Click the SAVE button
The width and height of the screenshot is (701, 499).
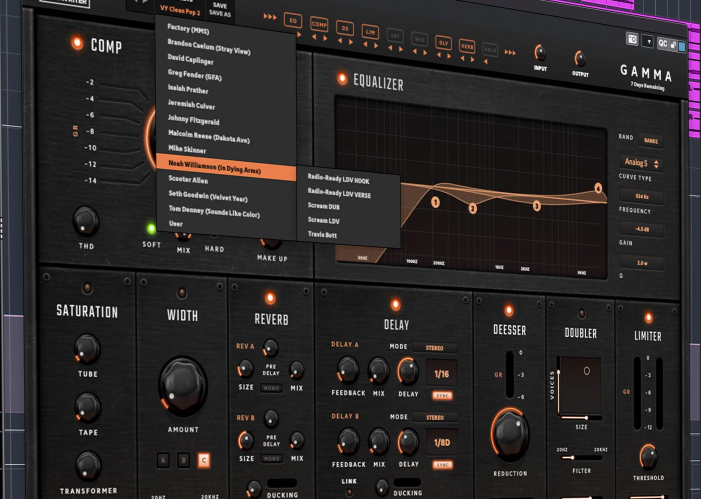click(x=220, y=6)
